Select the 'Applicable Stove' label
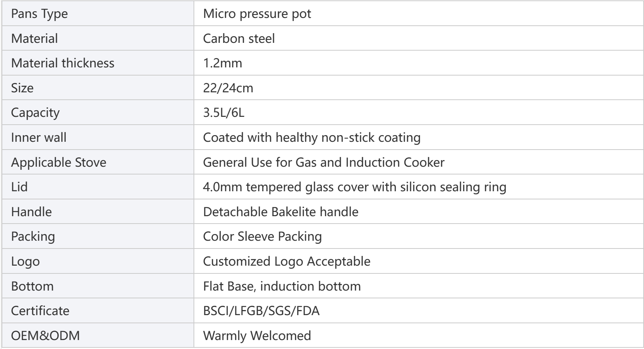 58,162
